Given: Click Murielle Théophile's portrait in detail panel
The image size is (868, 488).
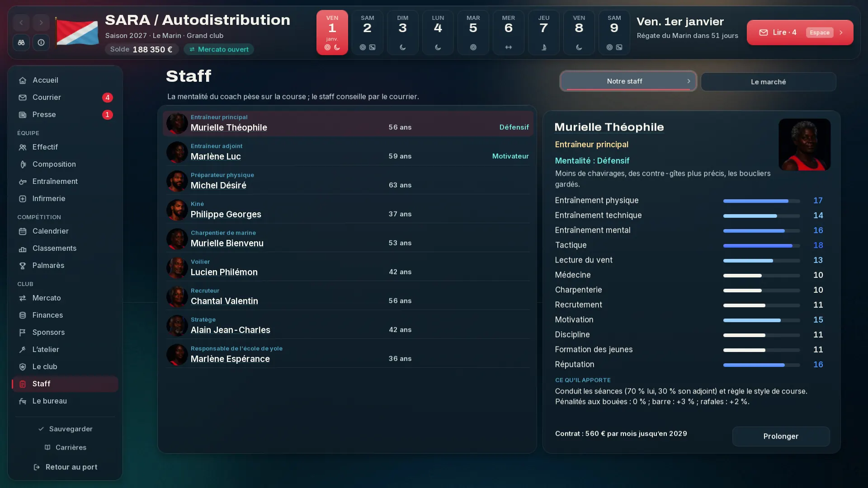Looking at the screenshot, I should [x=804, y=145].
